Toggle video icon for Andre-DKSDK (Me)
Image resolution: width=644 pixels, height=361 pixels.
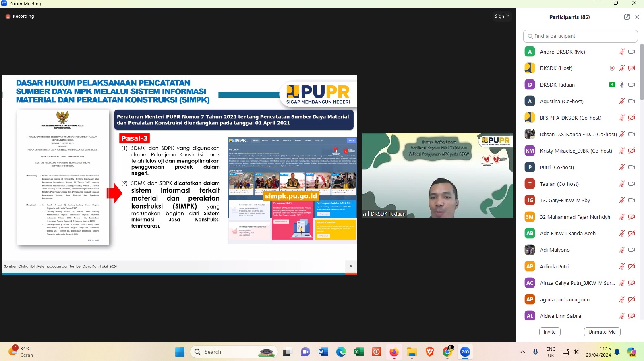click(632, 52)
